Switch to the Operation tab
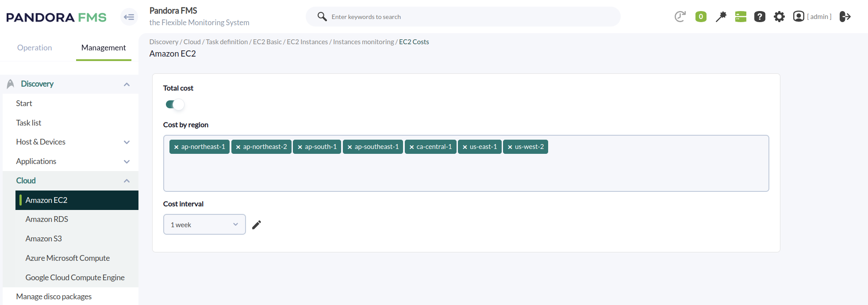The width and height of the screenshot is (868, 305). [35, 48]
